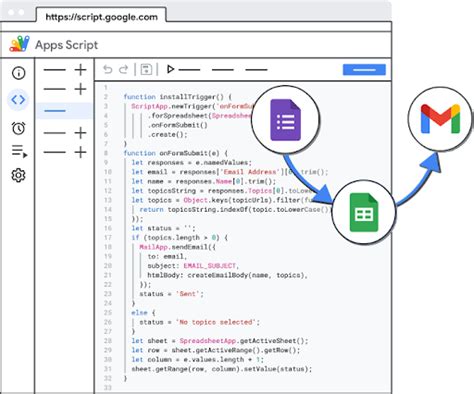Click the Apps Script logo icon
The width and height of the screenshot is (474, 394).
(20, 44)
